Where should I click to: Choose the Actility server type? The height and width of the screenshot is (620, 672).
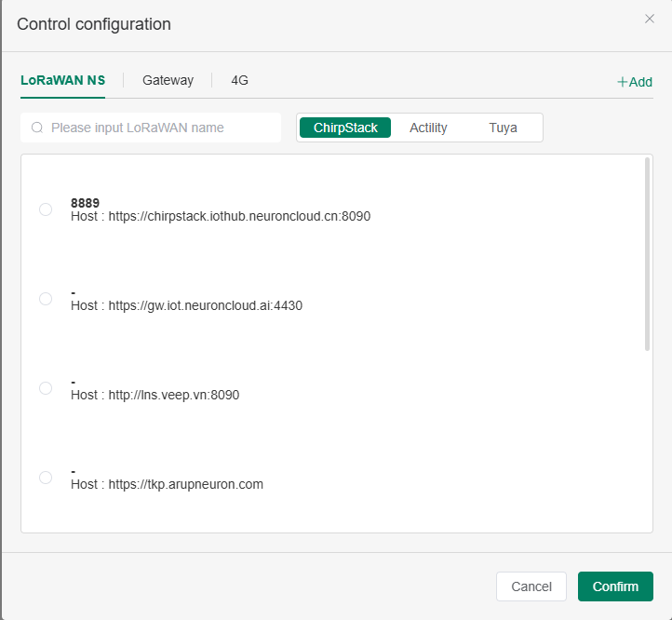[428, 128]
